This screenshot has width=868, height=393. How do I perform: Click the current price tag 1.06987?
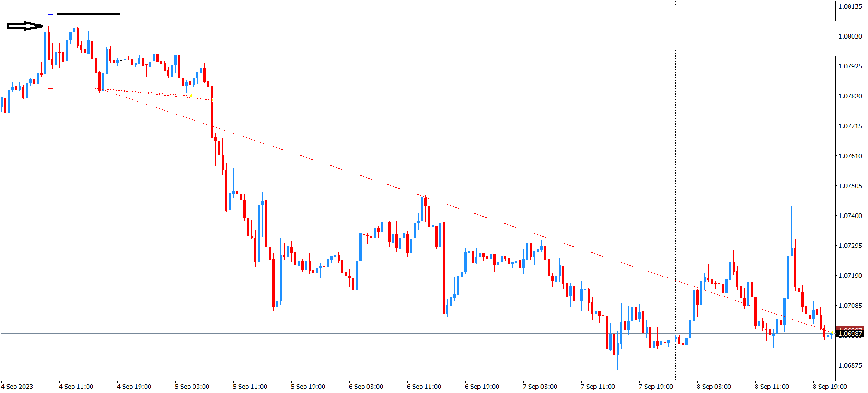850,334
